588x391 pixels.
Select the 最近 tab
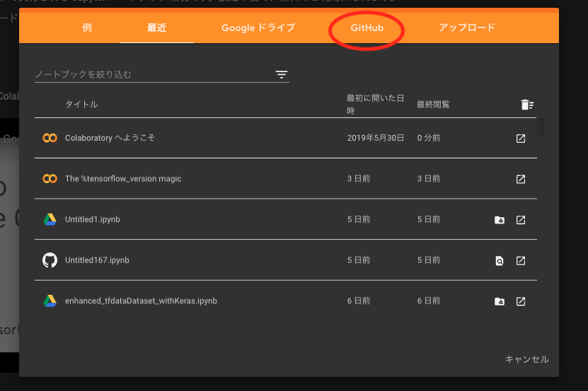[x=157, y=28]
